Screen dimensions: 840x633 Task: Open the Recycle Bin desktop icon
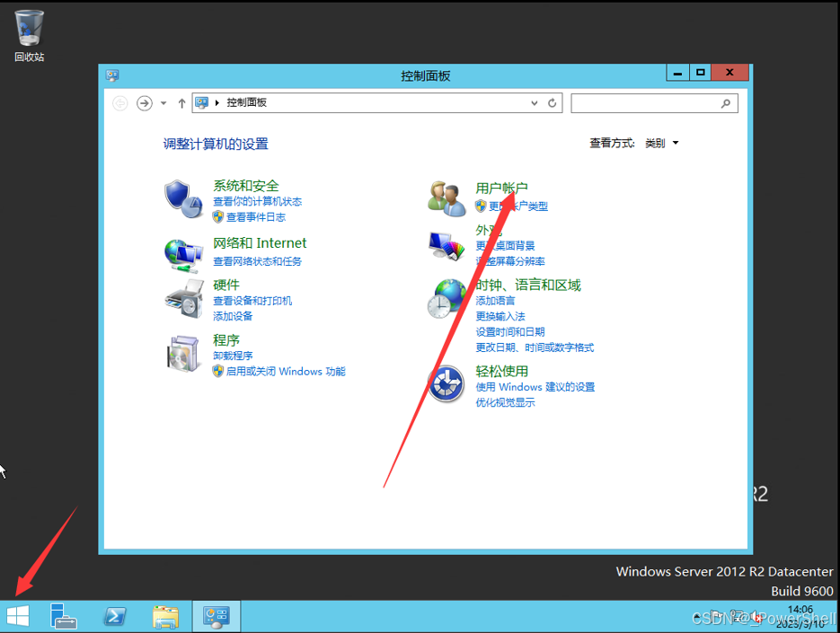pos(29,37)
